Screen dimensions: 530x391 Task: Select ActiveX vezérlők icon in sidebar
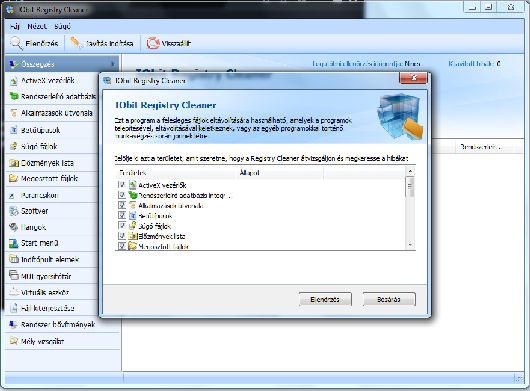pyautogui.click(x=13, y=81)
